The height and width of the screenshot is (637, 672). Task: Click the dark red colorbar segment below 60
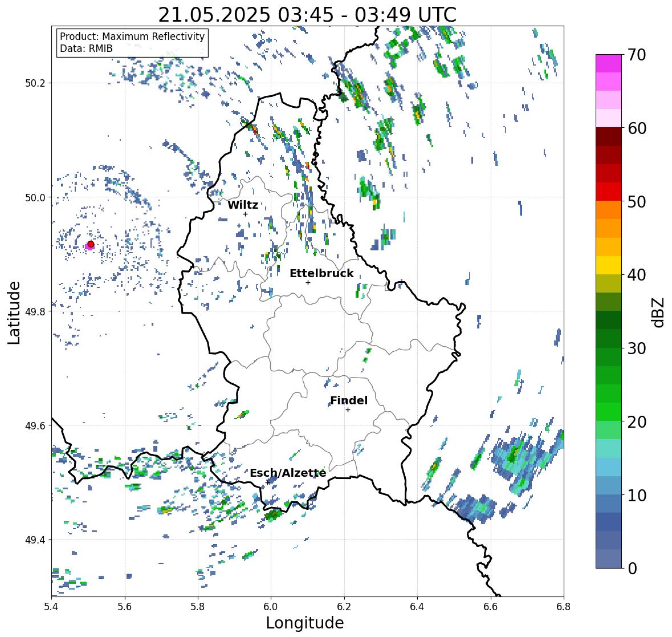(x=609, y=136)
